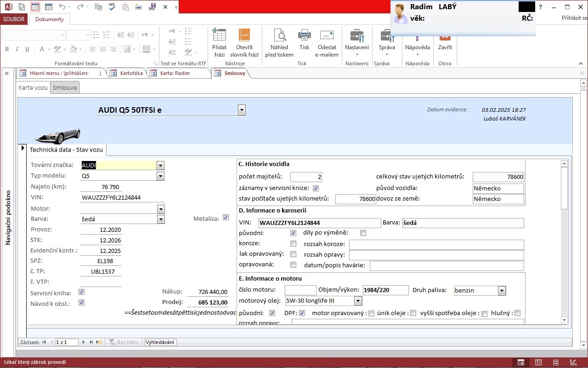Click the Bez filtru button
Viewport: 588px width, 368px height.
coord(124,342)
